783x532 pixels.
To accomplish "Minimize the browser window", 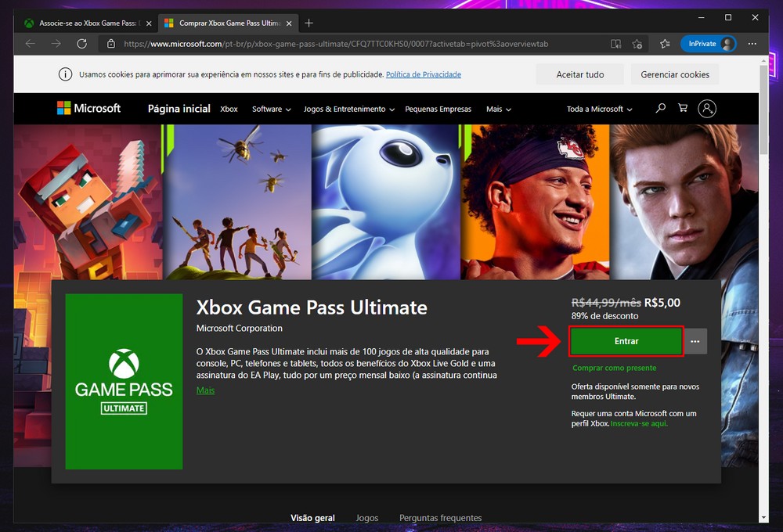I will coord(701,17).
